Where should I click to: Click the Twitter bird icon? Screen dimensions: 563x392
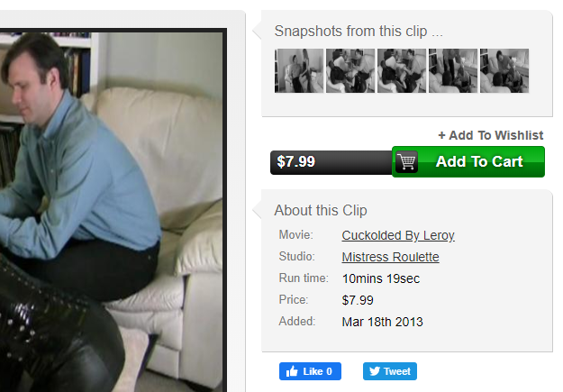coord(375,371)
